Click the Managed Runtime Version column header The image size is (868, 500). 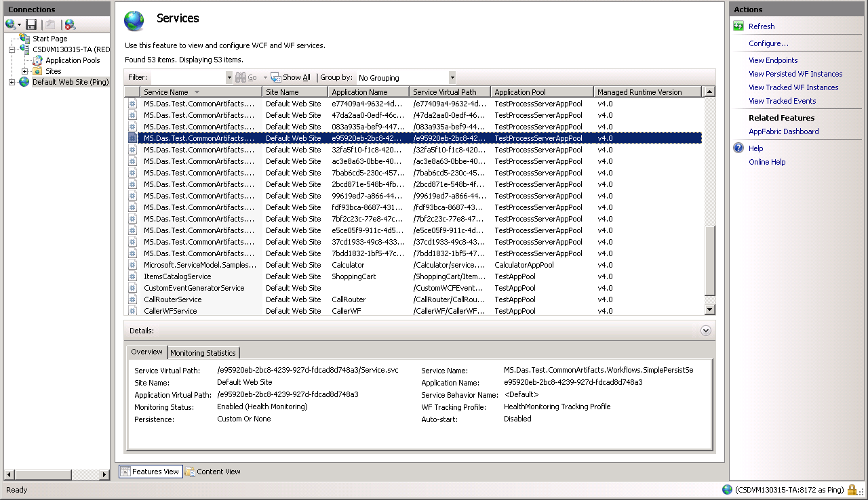point(648,92)
